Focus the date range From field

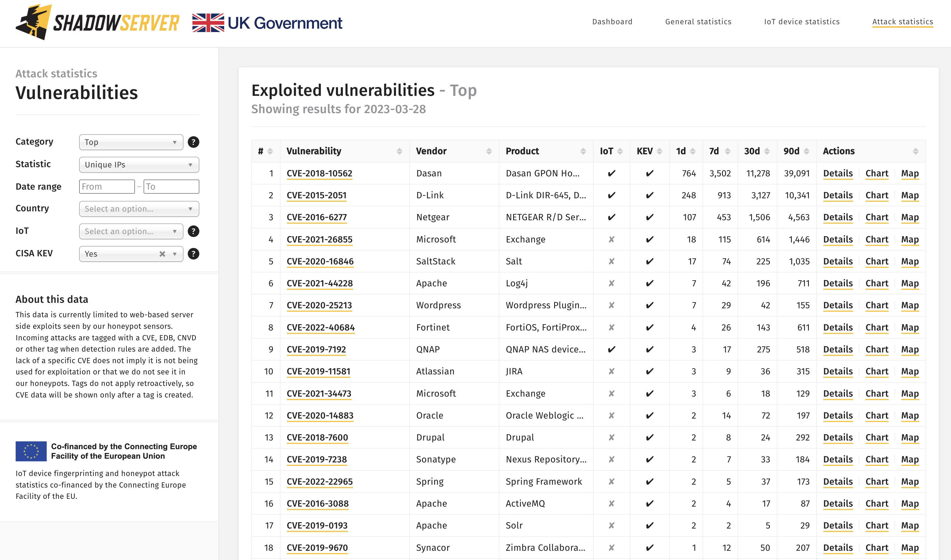(107, 186)
